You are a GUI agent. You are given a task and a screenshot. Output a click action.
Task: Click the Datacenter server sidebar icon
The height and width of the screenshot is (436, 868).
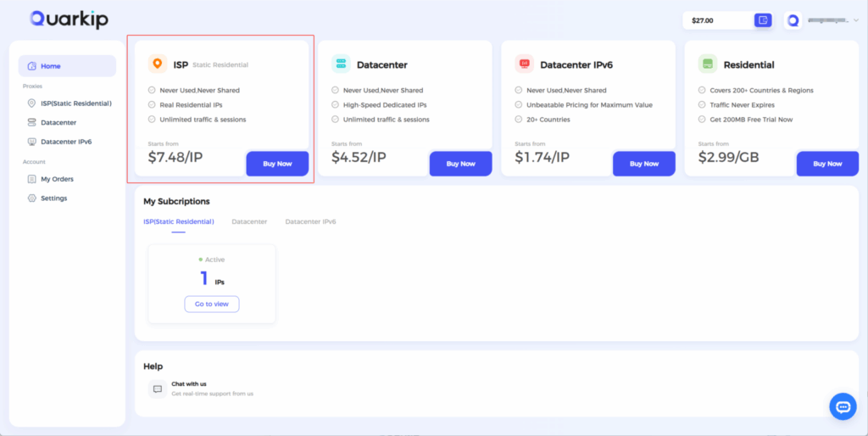(x=31, y=122)
